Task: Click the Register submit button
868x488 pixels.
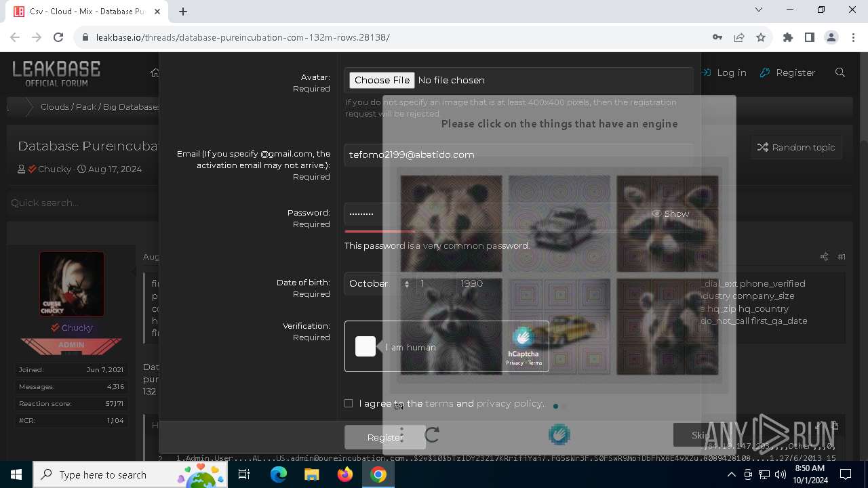Action: [x=385, y=437]
